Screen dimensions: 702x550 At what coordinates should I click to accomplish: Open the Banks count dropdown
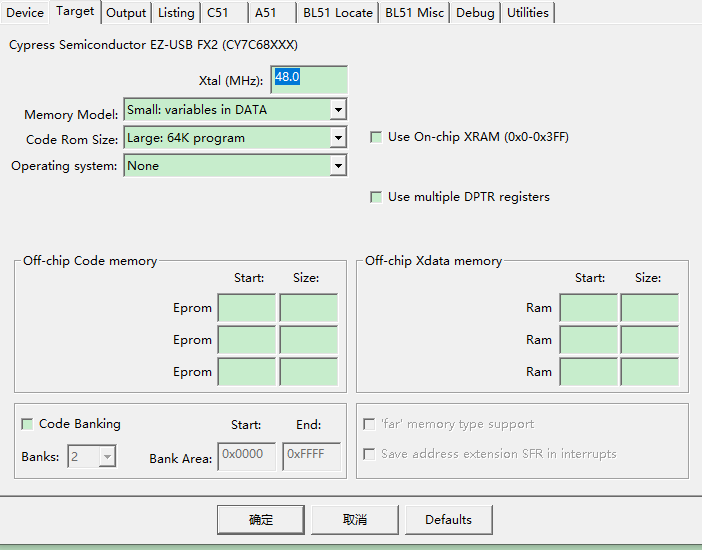[92, 456]
